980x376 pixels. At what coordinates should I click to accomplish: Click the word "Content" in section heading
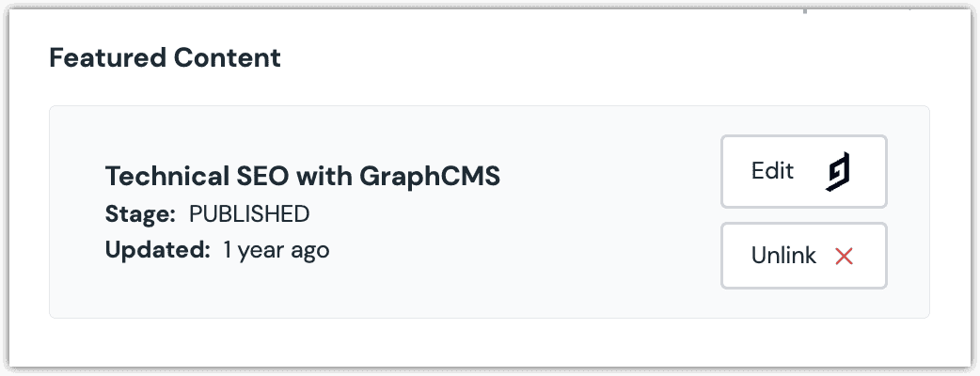(228, 58)
